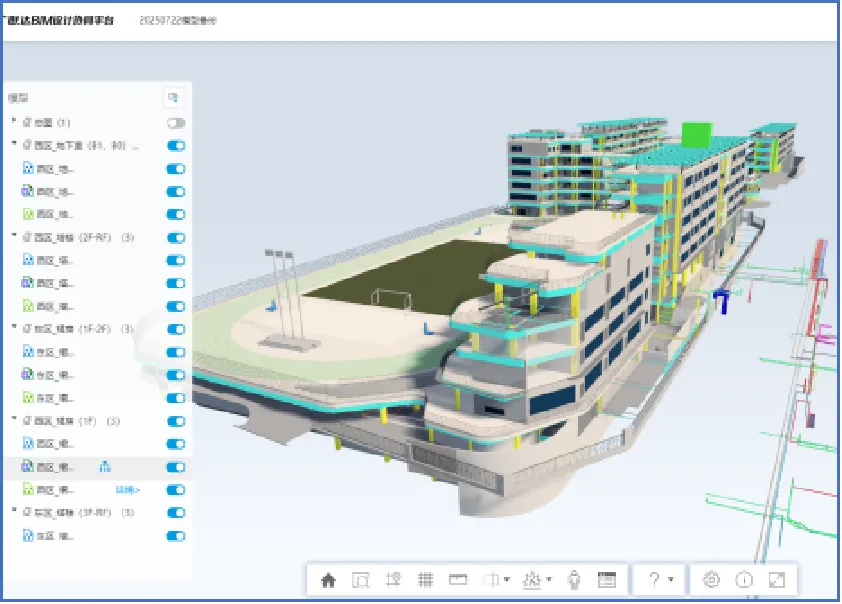Select the map-pin grid locate tool
This screenshot has height=604, width=842.
(x=393, y=580)
